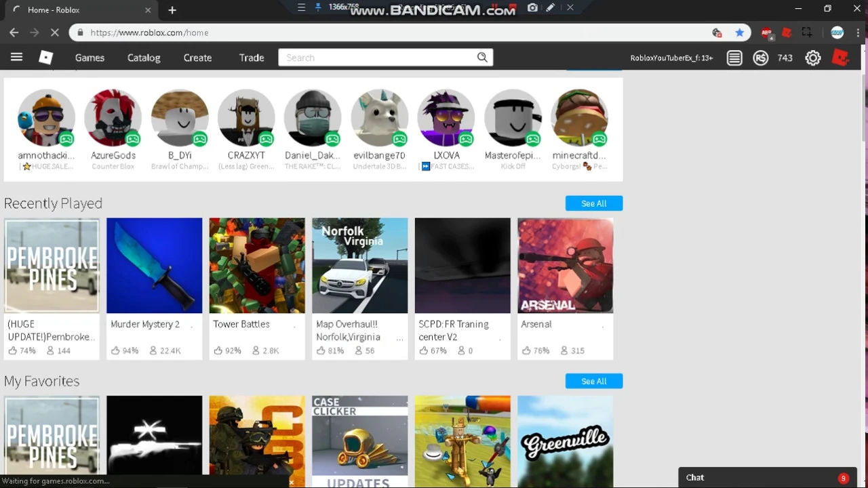This screenshot has width=868, height=488.
Task: Open the Trade menu
Action: (252, 58)
